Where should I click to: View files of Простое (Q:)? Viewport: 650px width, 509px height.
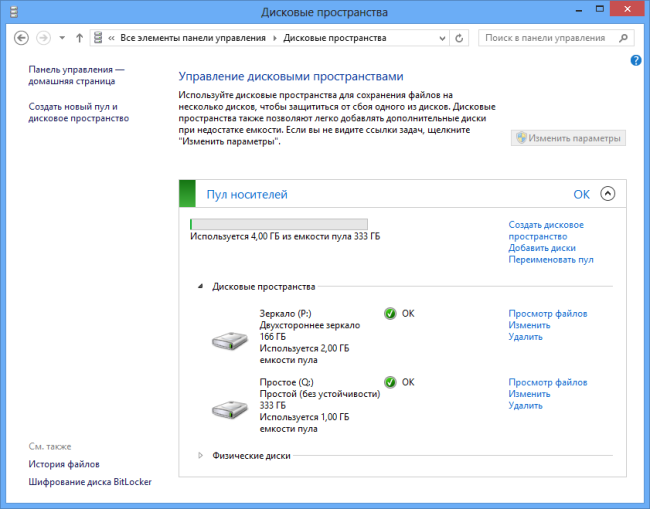pos(548,382)
